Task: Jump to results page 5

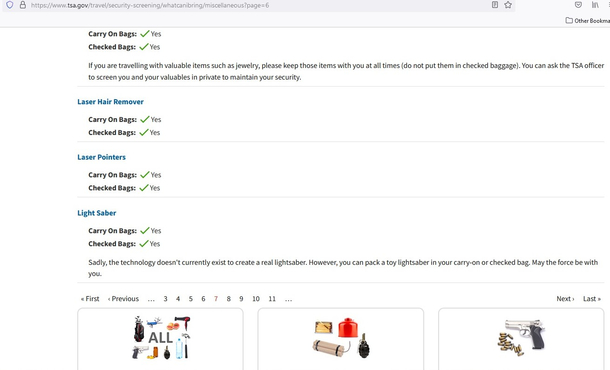Action: [x=191, y=299]
